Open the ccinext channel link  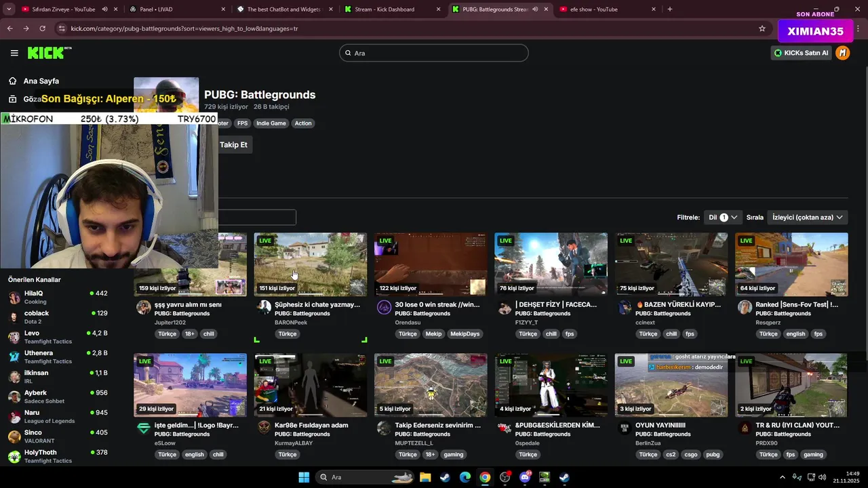(645, 323)
